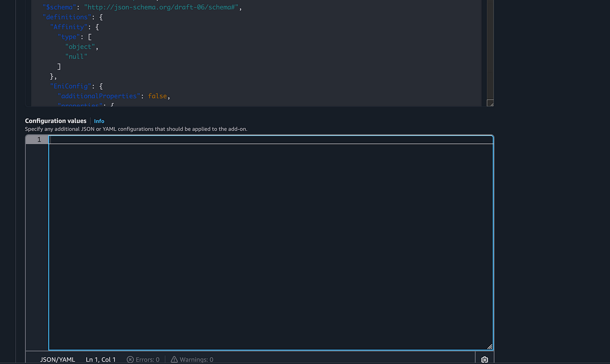Image resolution: width=610 pixels, height=364 pixels.
Task: Click the Errors: 0 status indicator
Action: click(x=143, y=360)
